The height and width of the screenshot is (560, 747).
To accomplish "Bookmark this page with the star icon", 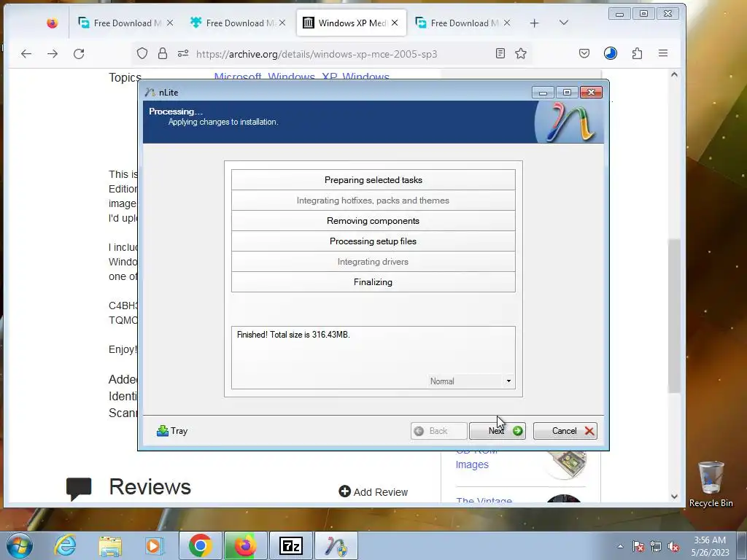I will [x=521, y=53].
